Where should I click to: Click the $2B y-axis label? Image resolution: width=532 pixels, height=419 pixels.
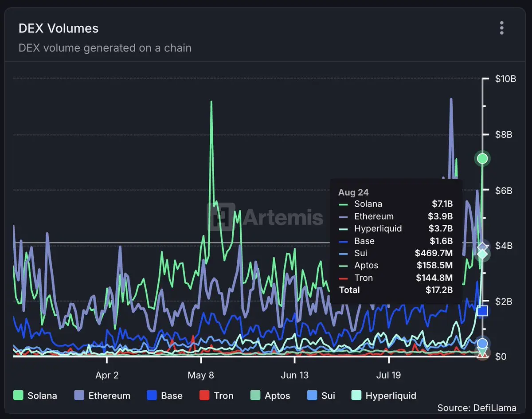point(504,302)
